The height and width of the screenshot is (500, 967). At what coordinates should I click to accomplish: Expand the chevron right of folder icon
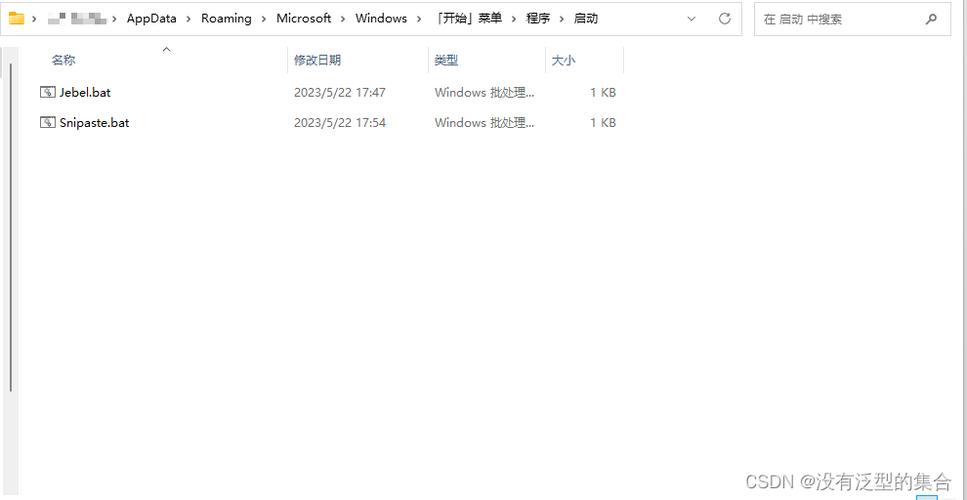35,19
